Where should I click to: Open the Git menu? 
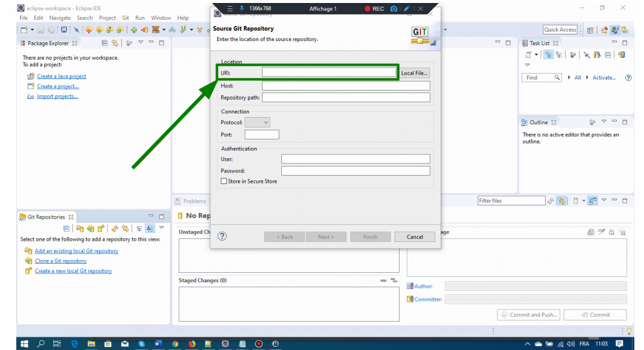click(126, 18)
